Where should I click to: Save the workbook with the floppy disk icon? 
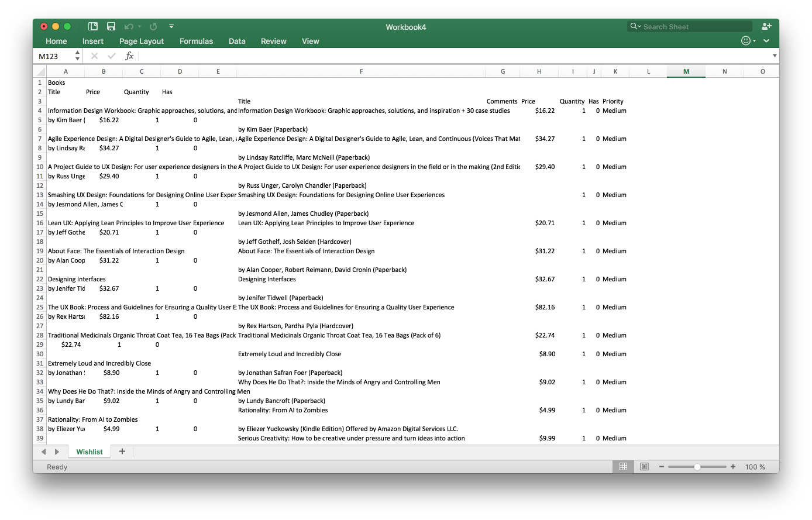coord(111,26)
